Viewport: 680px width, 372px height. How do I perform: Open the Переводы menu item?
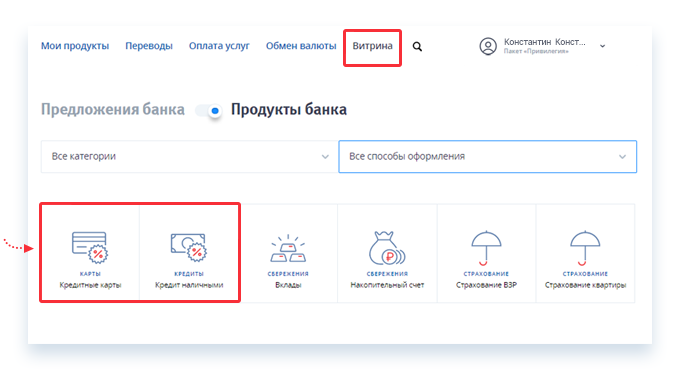pos(149,46)
